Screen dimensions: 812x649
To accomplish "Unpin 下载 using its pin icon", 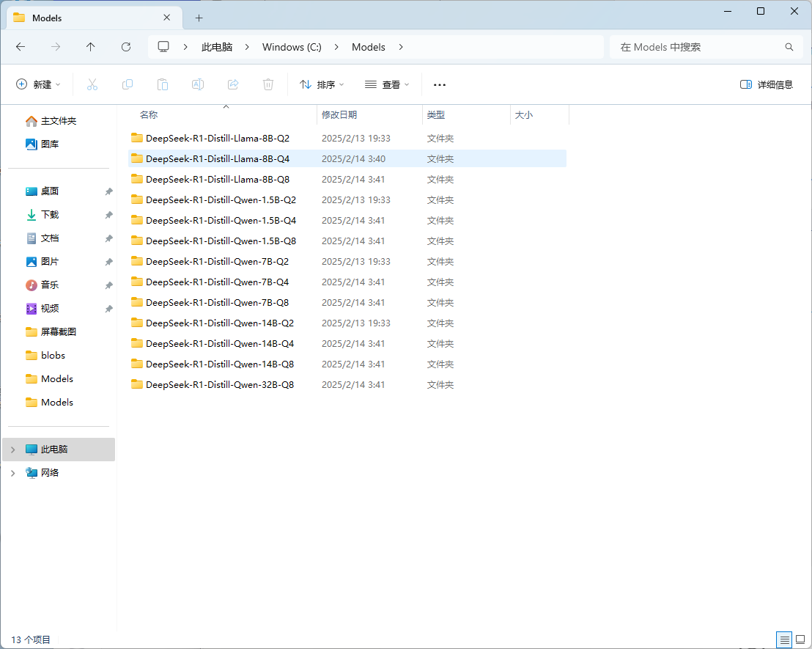I will [x=108, y=215].
